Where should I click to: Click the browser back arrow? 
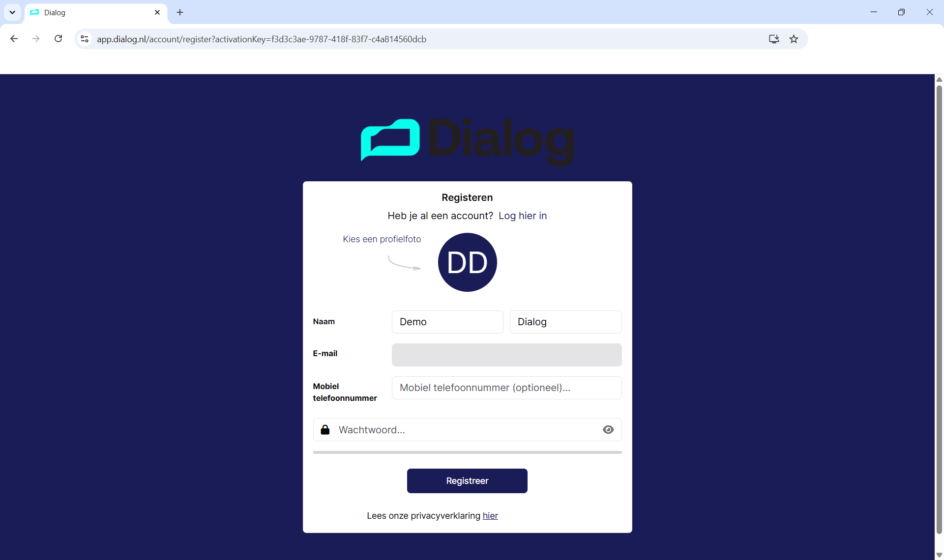(x=14, y=39)
